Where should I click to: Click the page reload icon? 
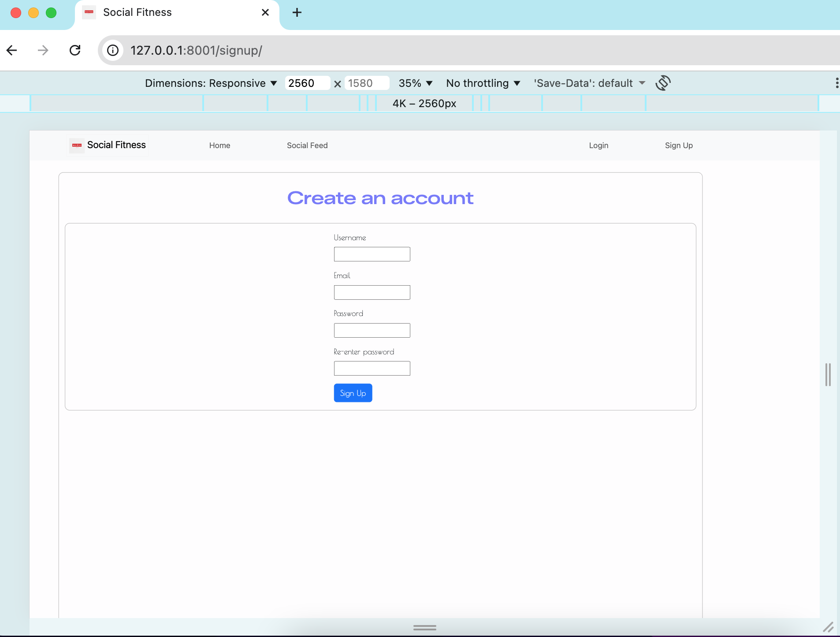point(75,50)
